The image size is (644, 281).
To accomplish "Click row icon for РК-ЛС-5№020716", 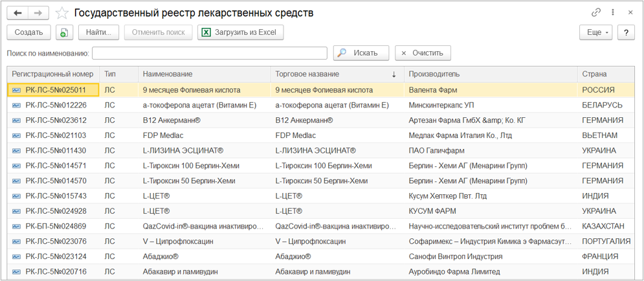I will [16, 271].
